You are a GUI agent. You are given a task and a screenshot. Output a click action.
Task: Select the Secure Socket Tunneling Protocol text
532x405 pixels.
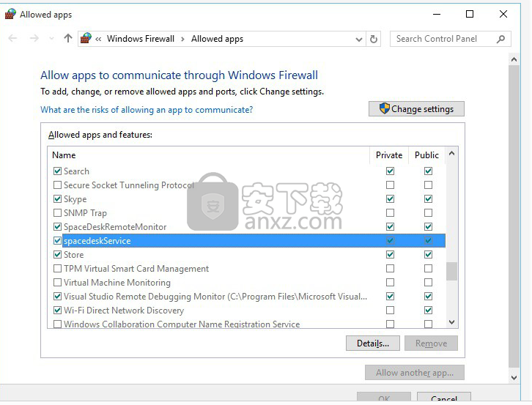pyautogui.click(x=129, y=185)
